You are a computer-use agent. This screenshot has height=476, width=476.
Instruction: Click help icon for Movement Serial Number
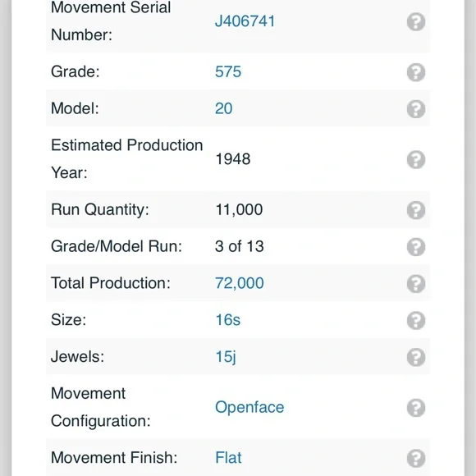(416, 21)
